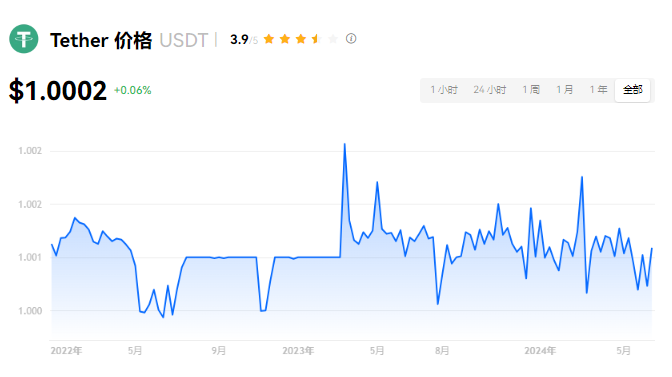
Task: Click the green Tether coin logo
Action: pos(24,39)
